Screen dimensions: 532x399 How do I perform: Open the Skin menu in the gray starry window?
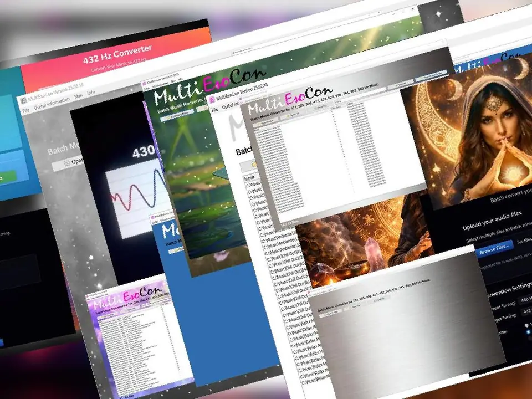(x=78, y=97)
